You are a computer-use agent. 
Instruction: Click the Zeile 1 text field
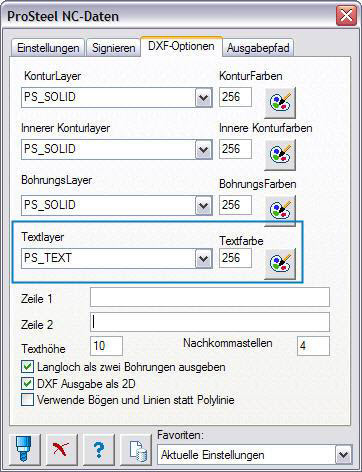[210, 297]
